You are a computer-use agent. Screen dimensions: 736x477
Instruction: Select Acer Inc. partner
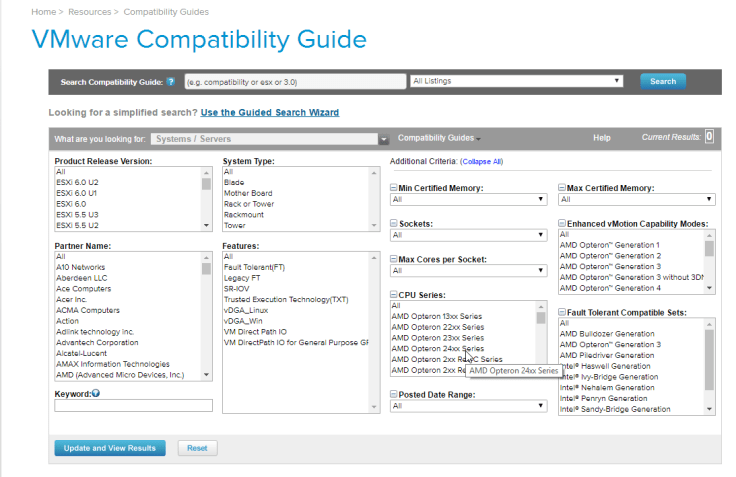click(x=71, y=300)
